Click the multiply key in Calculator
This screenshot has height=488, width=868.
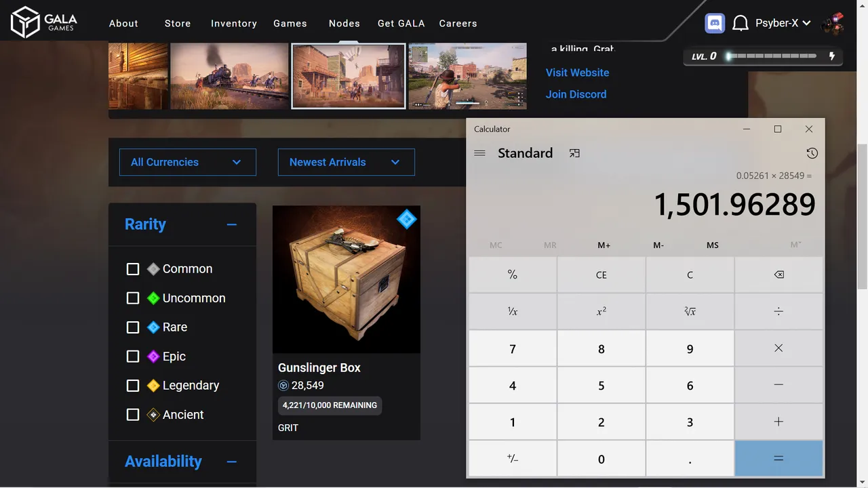pos(778,348)
